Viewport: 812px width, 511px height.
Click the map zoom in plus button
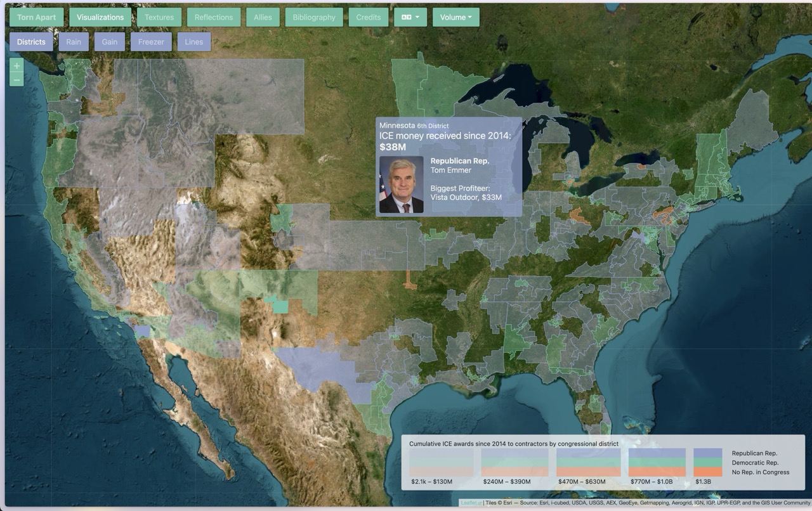(16, 65)
